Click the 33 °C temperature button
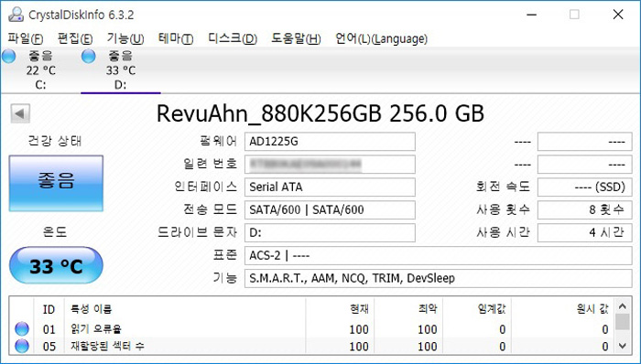The height and width of the screenshot is (364, 641). pyautogui.click(x=56, y=265)
